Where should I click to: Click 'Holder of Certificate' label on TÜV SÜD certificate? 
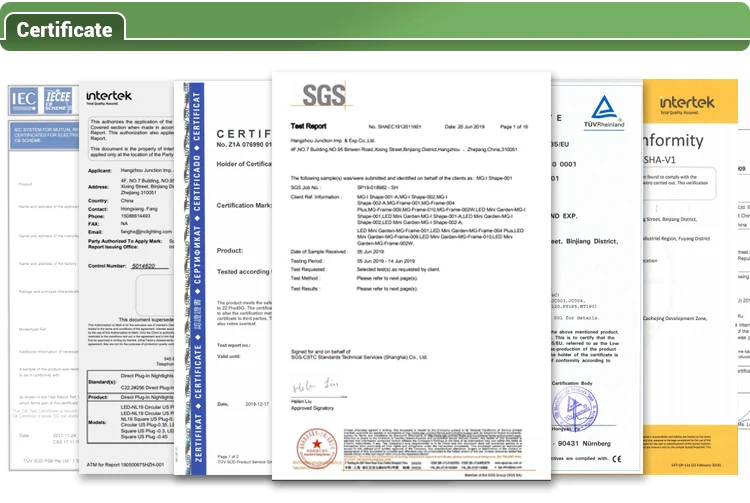(x=244, y=164)
